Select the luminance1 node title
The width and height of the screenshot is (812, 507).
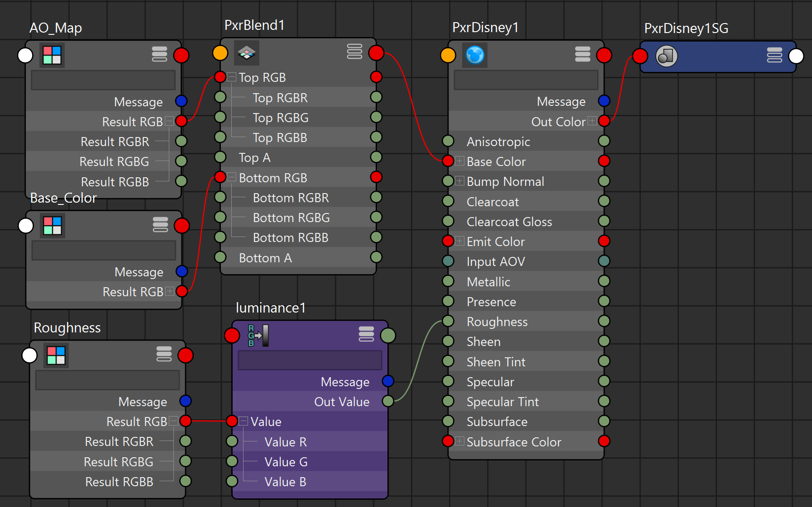(271, 308)
